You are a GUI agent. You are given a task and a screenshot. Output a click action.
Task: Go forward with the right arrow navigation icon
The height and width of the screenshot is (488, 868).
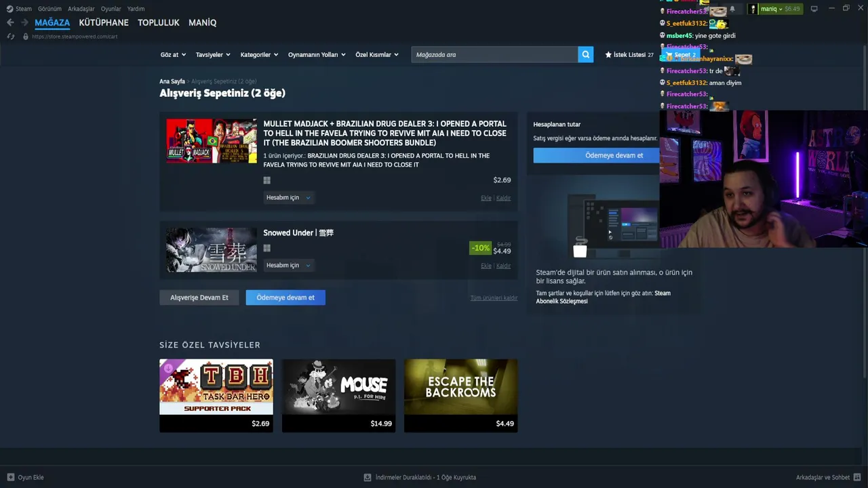point(24,22)
